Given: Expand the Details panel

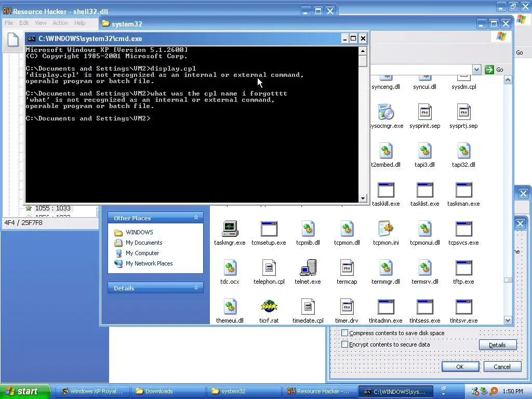Looking at the screenshot, I should pos(196,288).
